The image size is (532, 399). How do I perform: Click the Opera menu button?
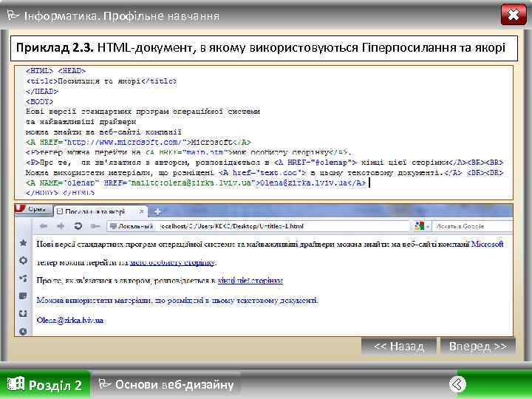33,209
